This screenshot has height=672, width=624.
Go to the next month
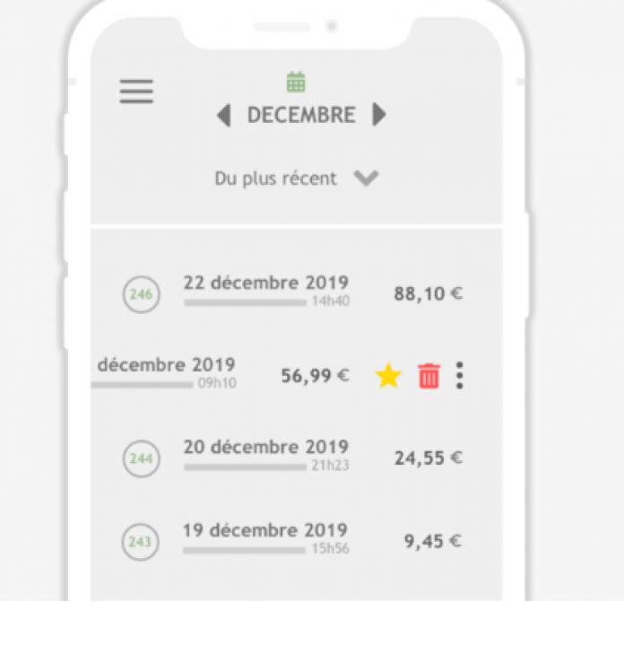[x=379, y=115]
